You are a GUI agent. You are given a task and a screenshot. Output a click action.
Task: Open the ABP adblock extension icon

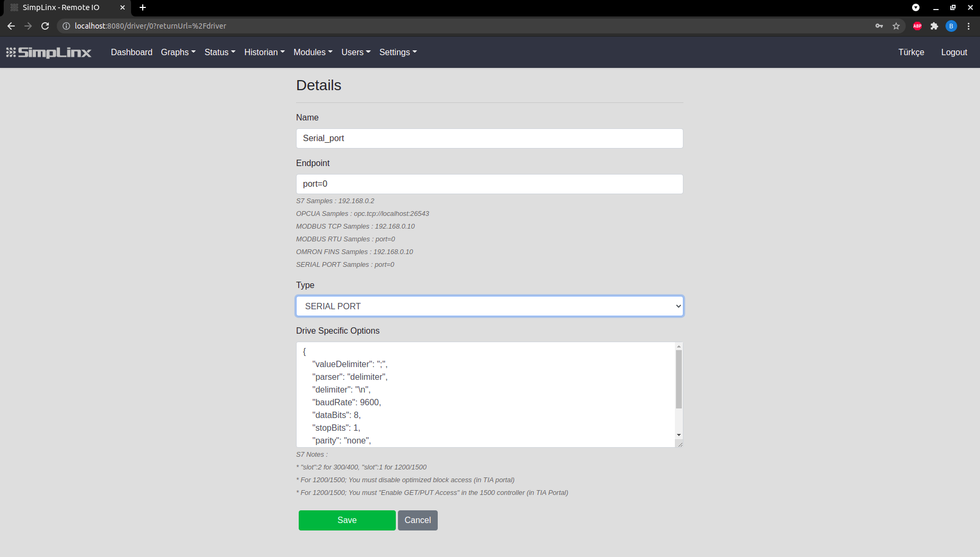coord(917,26)
